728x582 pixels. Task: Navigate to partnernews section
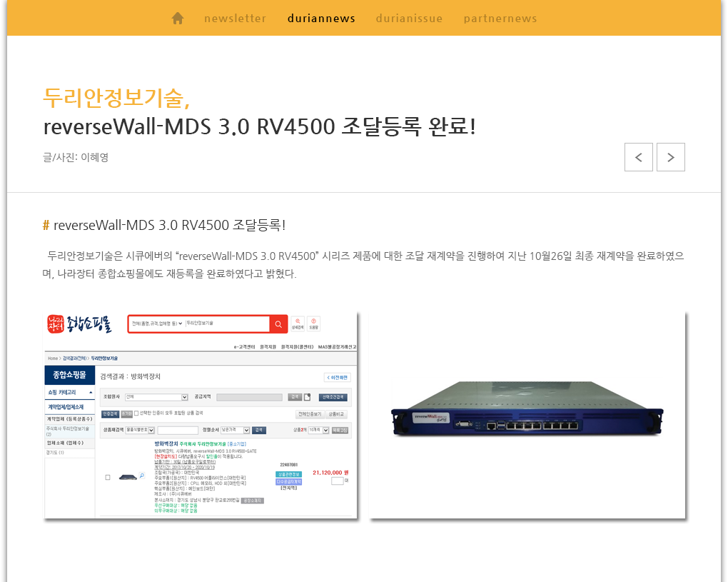(500, 19)
